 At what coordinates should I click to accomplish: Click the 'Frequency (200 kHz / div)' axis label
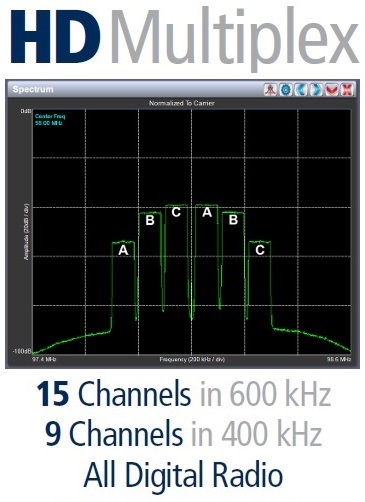tap(192, 359)
